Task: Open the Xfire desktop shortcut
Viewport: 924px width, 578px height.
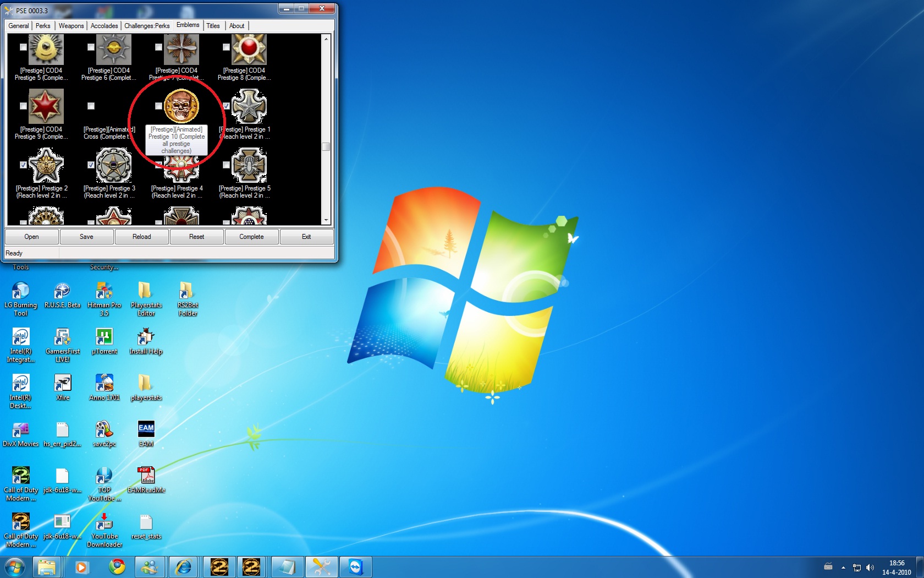Action: pyautogui.click(x=62, y=383)
